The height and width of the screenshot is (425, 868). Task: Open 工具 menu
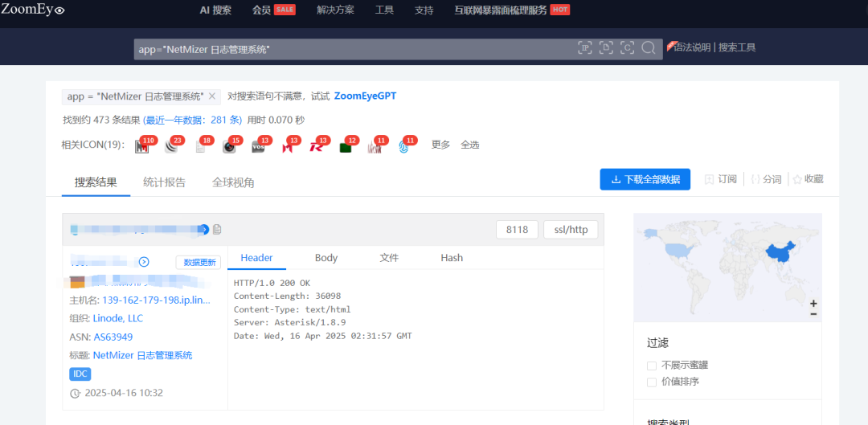click(384, 10)
